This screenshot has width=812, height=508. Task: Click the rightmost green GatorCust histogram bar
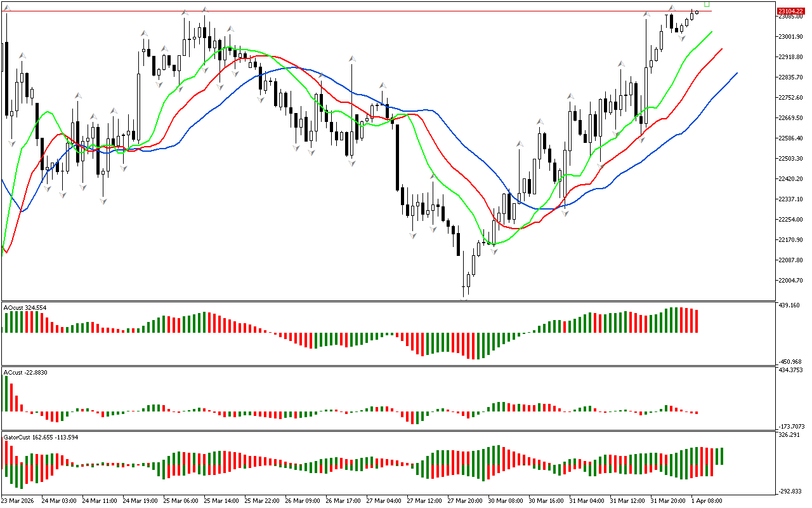point(722,456)
